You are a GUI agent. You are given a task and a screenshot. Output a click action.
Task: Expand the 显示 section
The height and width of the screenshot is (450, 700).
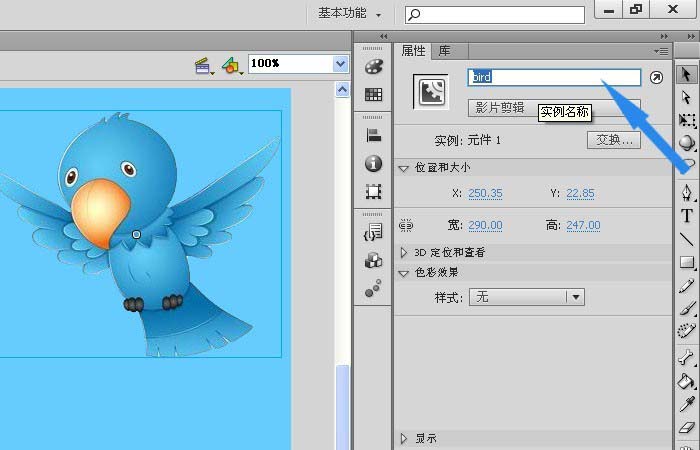click(x=404, y=438)
